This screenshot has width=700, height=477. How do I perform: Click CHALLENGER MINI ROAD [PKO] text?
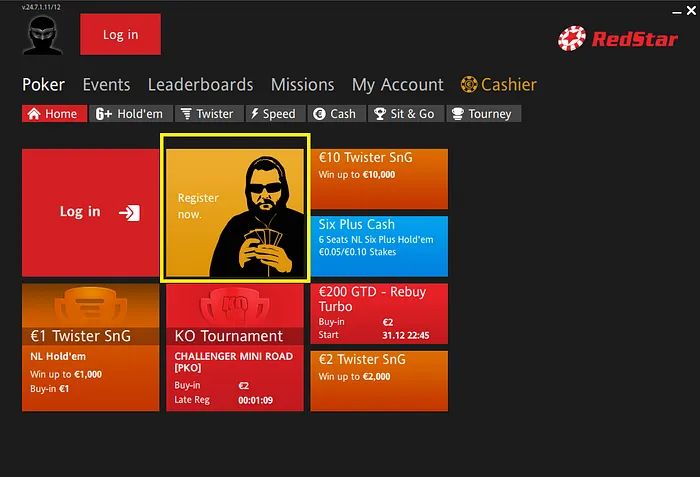pyautogui.click(x=233, y=362)
